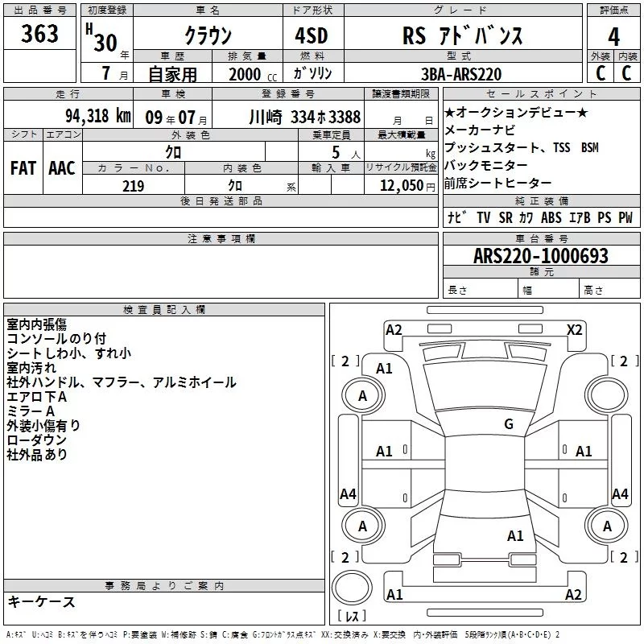Click the A2 marker at rear bumper bottom-right
The width and height of the screenshot is (644, 644).
point(573,595)
